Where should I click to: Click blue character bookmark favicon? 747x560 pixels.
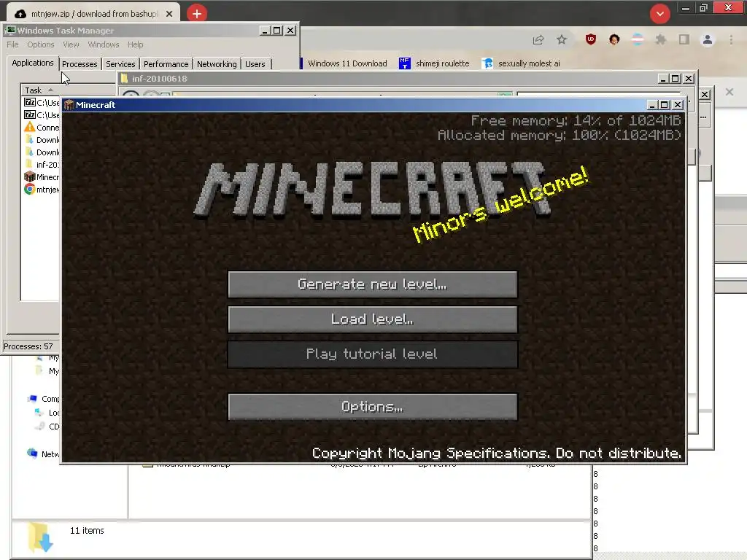tap(487, 63)
